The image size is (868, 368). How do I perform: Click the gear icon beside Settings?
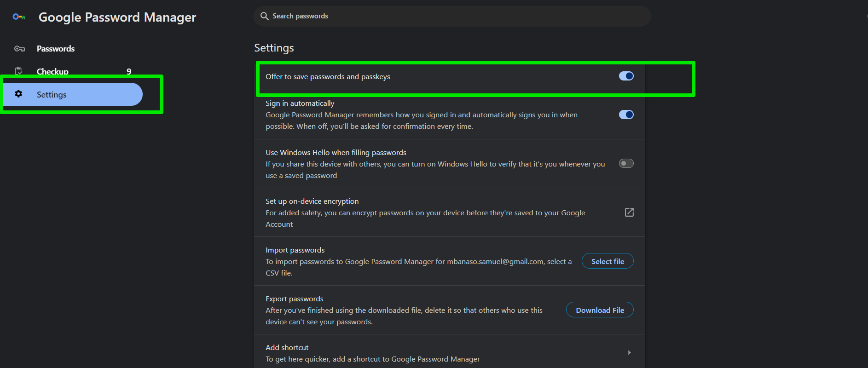[18, 94]
